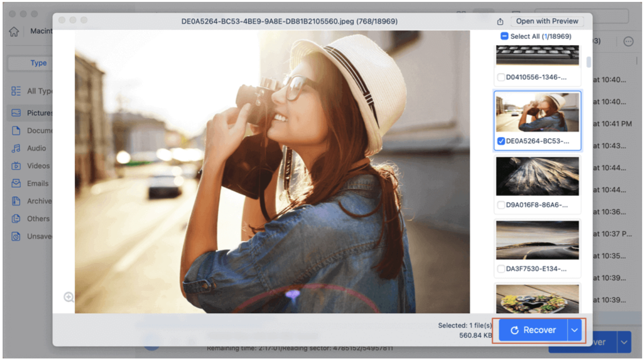Uncheck the DE0A5264-BC53 file checkbox

501,141
